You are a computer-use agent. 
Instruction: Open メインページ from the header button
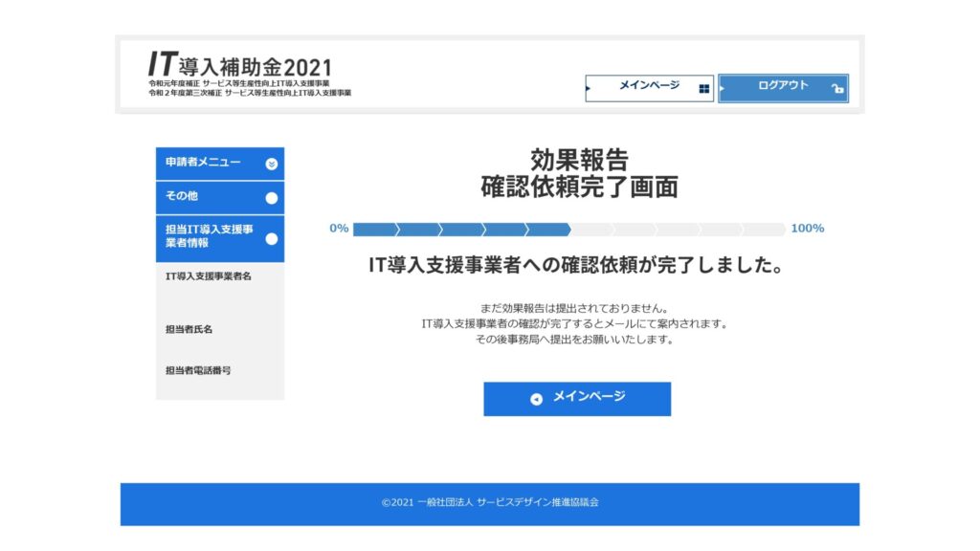click(x=649, y=88)
